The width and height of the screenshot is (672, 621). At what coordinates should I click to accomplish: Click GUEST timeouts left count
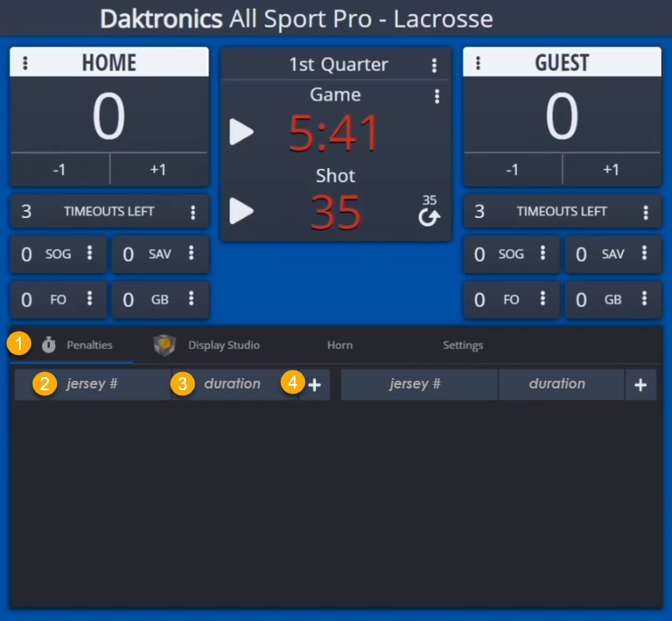click(x=480, y=211)
